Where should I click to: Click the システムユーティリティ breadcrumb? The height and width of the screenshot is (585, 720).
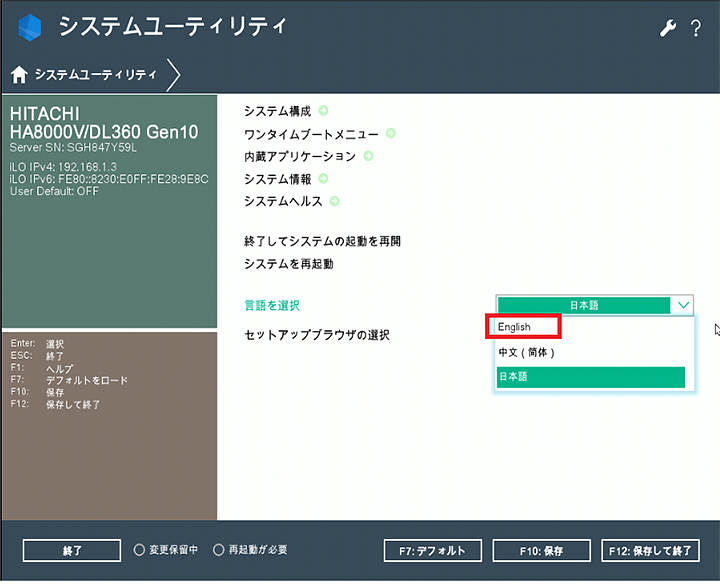[96, 74]
